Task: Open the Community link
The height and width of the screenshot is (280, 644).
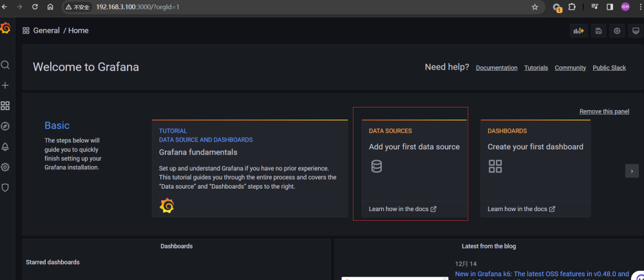Action: pyautogui.click(x=570, y=68)
